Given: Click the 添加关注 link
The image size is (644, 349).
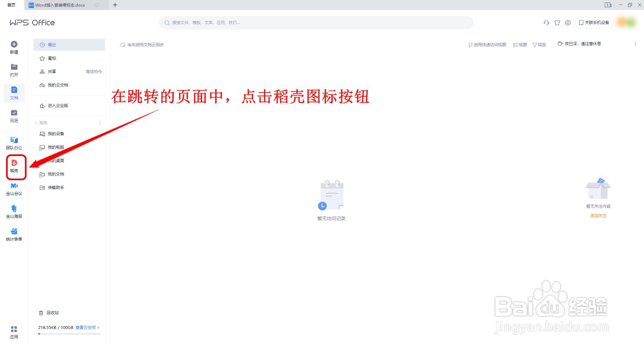Looking at the screenshot, I should pyautogui.click(x=598, y=216).
